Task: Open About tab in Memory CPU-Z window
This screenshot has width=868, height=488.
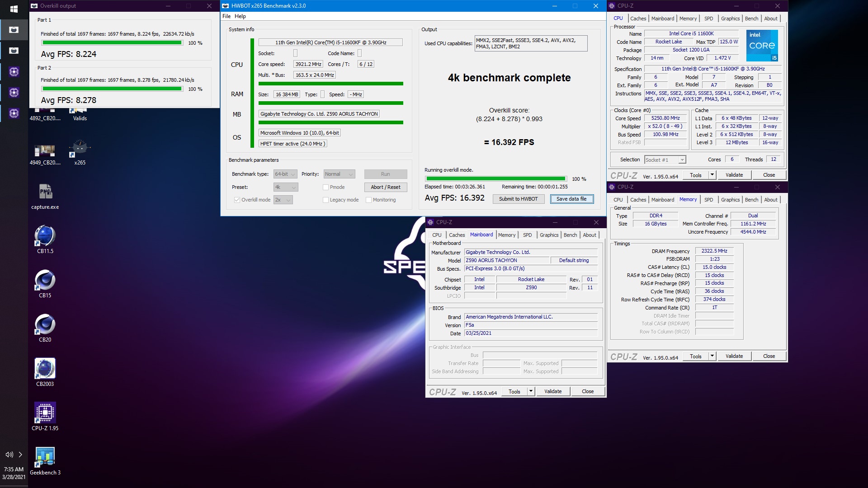Action: pos(771,200)
